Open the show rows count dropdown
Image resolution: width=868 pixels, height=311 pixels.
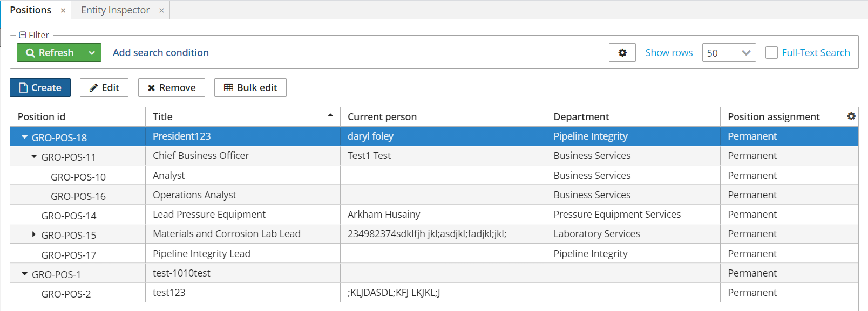pos(729,53)
